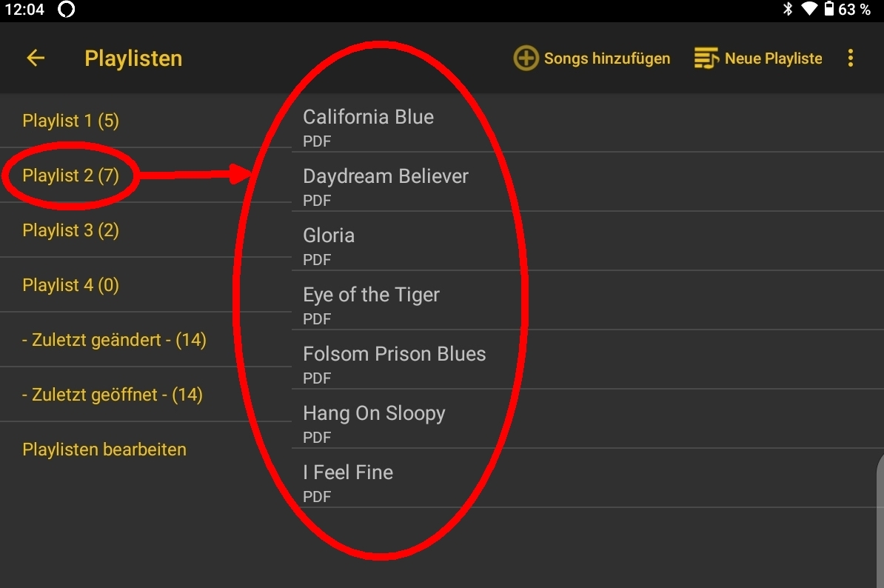Select Playlist 1 (5)
The width and height of the screenshot is (884, 588).
tap(71, 121)
